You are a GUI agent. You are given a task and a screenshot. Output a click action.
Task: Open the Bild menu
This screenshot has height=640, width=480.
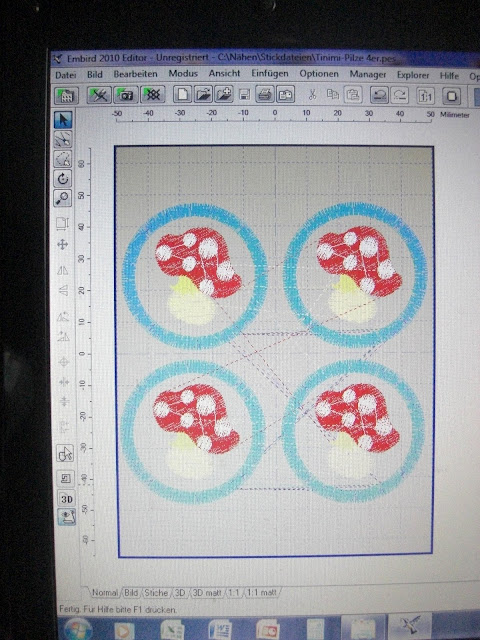tap(95, 74)
